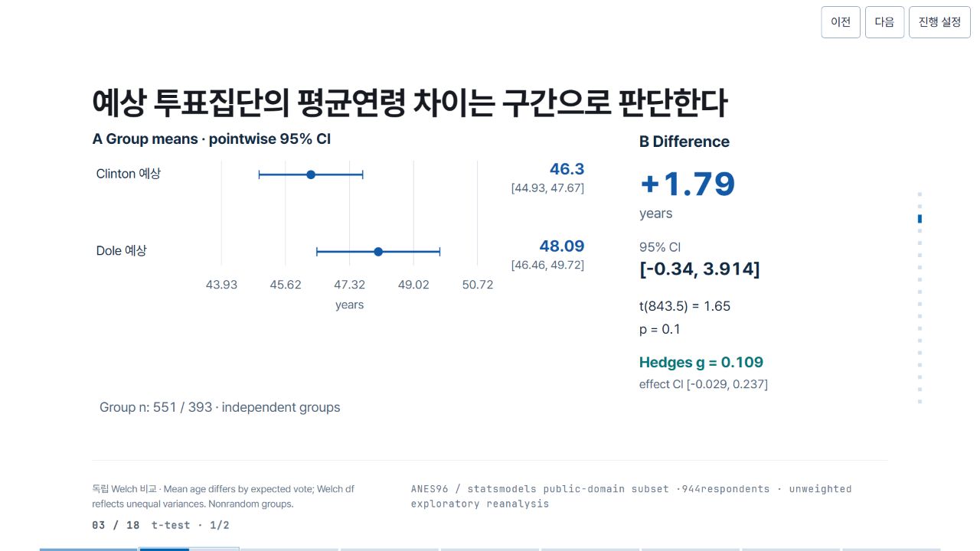Screen dimensions: 980x551
Task: Go back with the 이전 button
Action: [x=841, y=22]
